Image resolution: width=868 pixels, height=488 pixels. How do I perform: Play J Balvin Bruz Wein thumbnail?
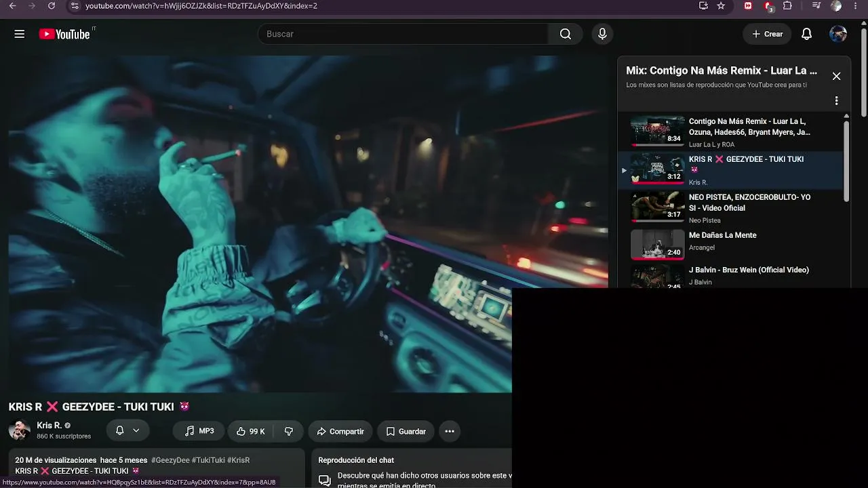pos(658,276)
